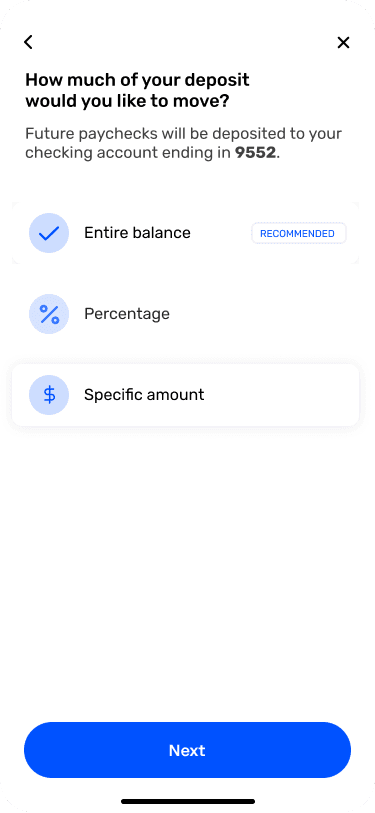375x813 pixels.
Task: Click empty area of Entire balance card
Action: pos(220,233)
